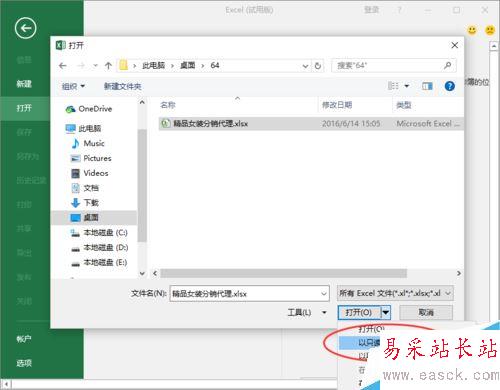Screen dimensions: 500x390
Task: Select OneDrive in the navigation tree
Action: coord(89,109)
